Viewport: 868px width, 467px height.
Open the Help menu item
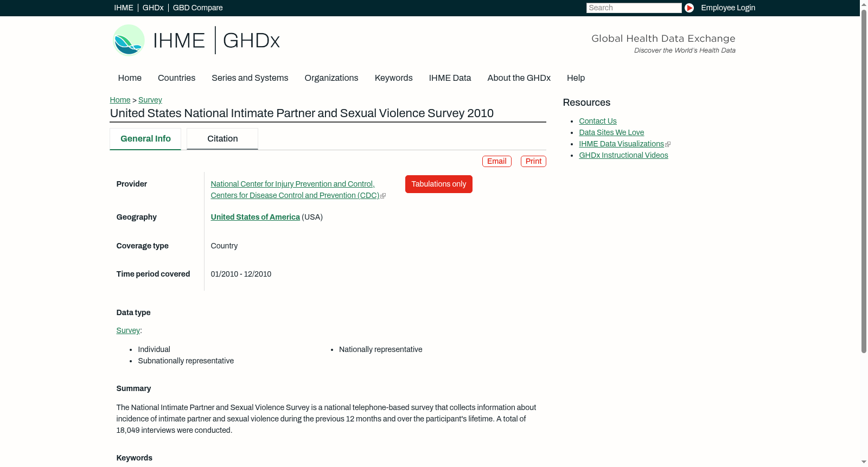click(x=576, y=78)
